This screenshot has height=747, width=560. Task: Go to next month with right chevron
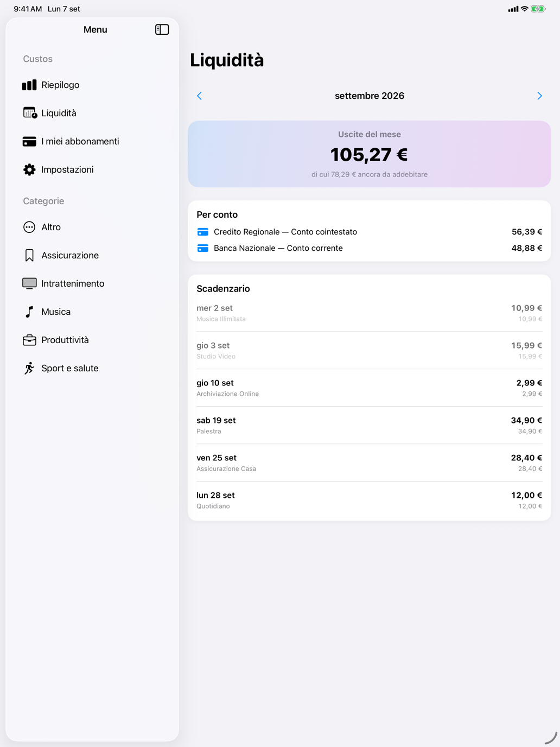(x=539, y=96)
